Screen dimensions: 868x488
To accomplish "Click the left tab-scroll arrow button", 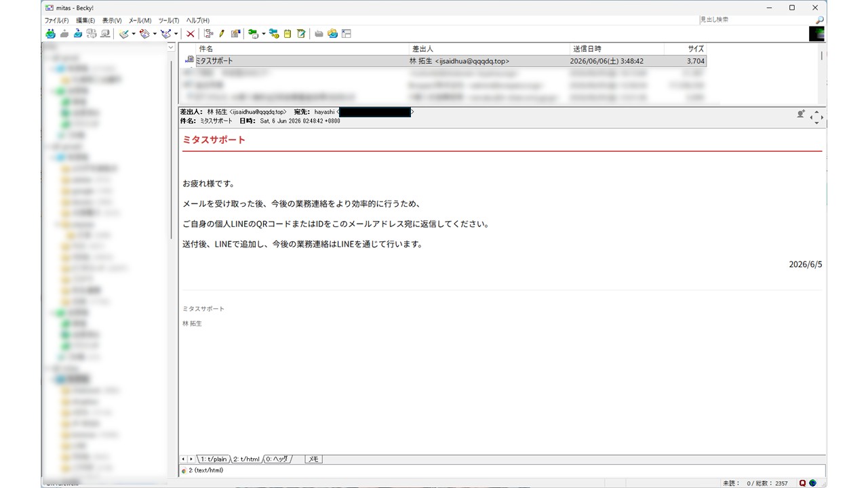I will [x=183, y=459].
